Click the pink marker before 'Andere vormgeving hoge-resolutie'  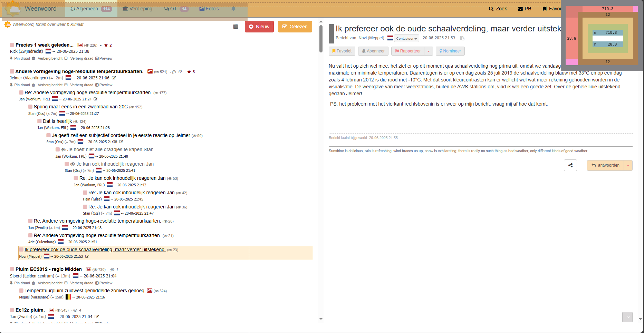(x=12, y=71)
